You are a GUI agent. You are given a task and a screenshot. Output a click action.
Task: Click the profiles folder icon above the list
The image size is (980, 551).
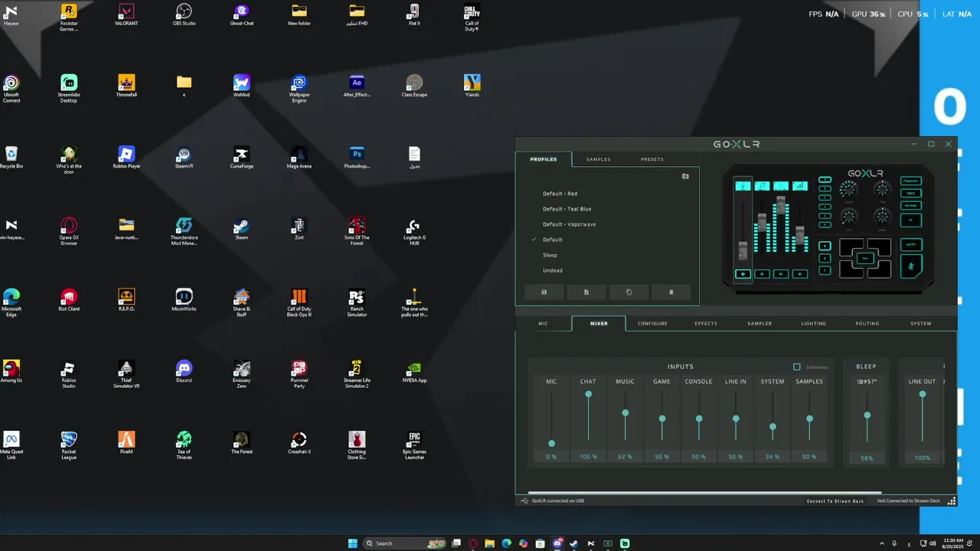point(685,176)
